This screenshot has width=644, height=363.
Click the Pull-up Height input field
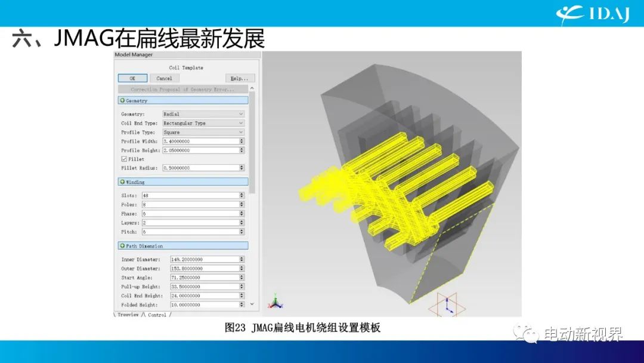[x=205, y=287]
